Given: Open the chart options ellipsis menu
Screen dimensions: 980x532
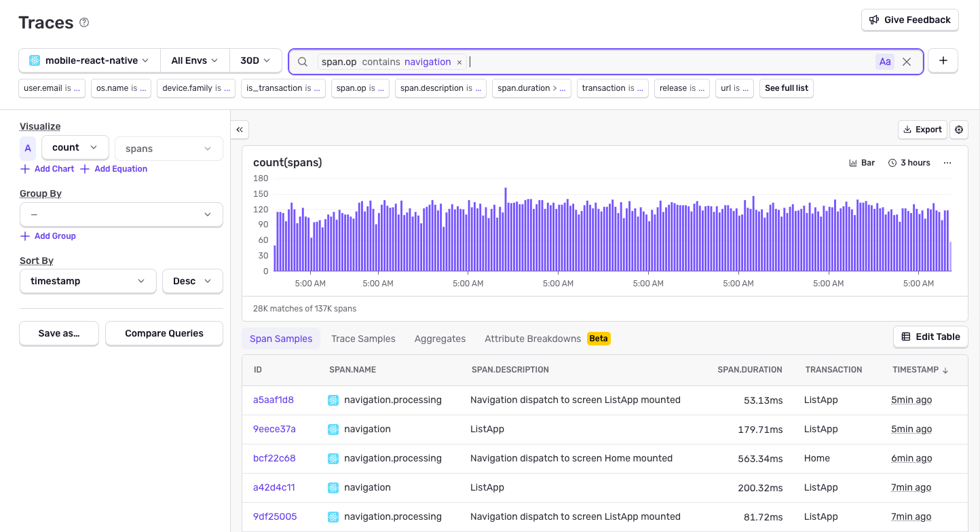Looking at the screenshot, I should 947,162.
